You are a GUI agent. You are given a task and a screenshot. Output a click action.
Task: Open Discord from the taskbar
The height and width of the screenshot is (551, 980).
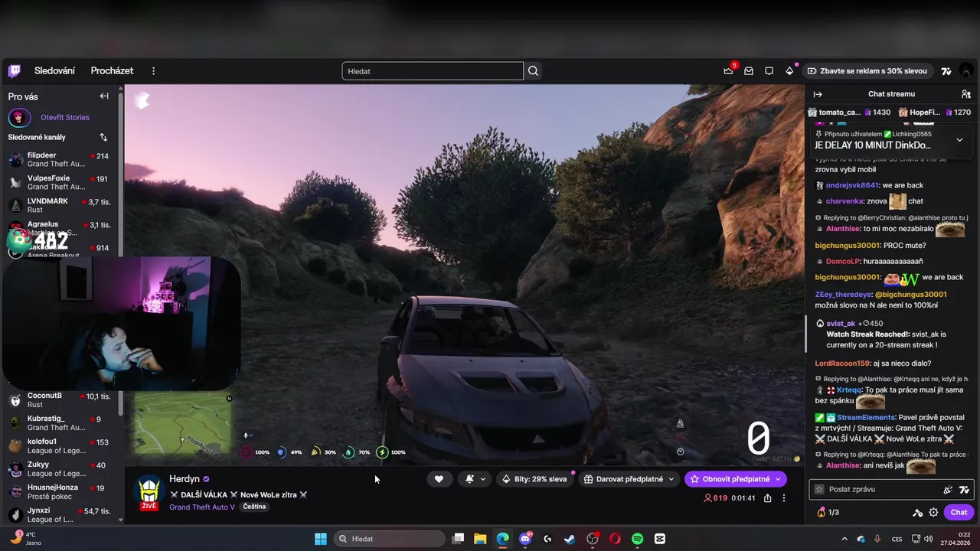point(525,539)
